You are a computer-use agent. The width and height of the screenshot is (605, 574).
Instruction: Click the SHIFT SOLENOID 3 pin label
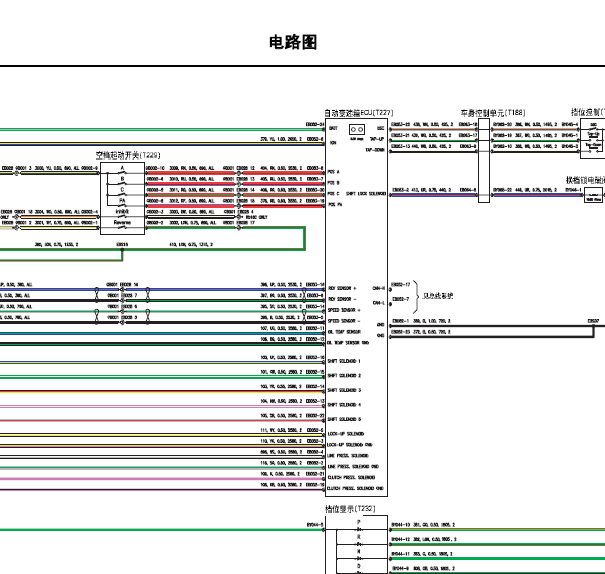pos(344,390)
